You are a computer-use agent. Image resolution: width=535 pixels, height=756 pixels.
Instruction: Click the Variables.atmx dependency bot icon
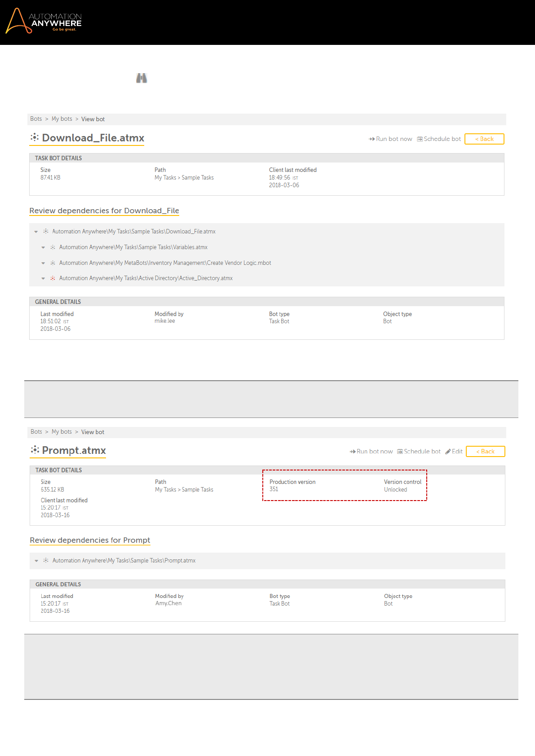53,247
